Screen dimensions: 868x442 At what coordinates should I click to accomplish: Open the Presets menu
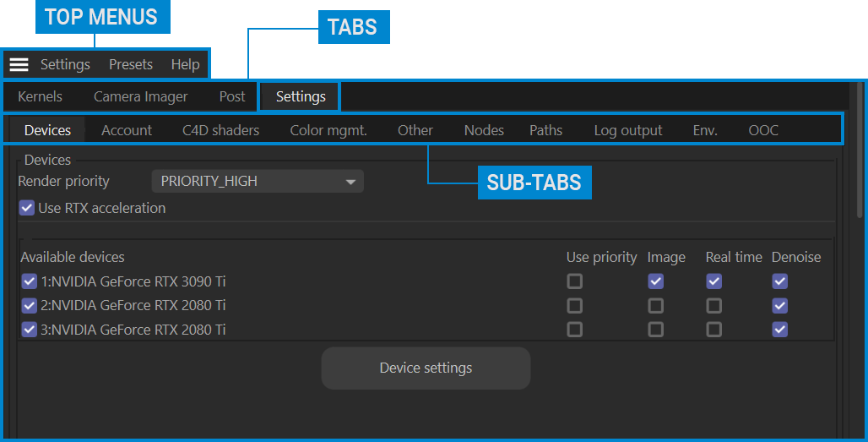pos(131,65)
